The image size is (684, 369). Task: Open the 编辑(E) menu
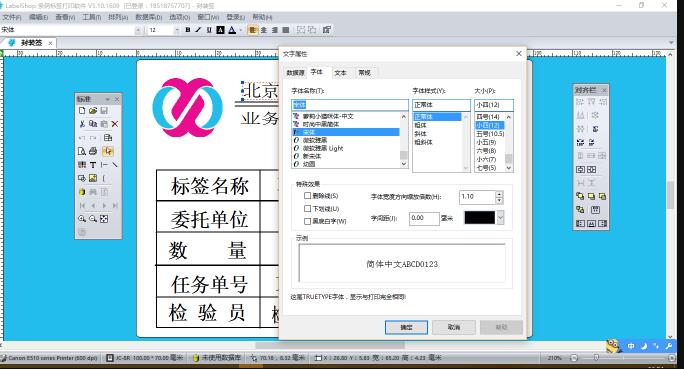pyautogui.click(x=38, y=17)
